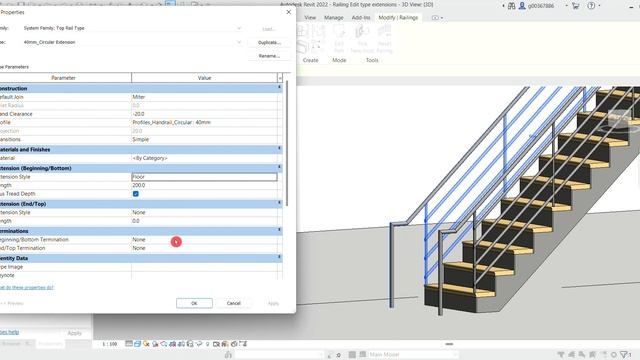Screen dimensions: 640x360
Task: Click the Reset Railing ribbon button
Action: point(384,38)
